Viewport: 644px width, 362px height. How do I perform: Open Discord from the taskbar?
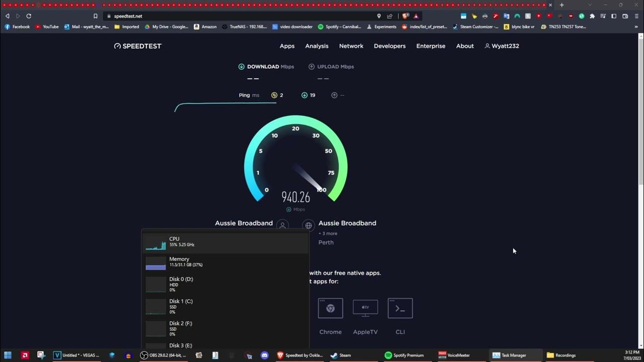265,355
